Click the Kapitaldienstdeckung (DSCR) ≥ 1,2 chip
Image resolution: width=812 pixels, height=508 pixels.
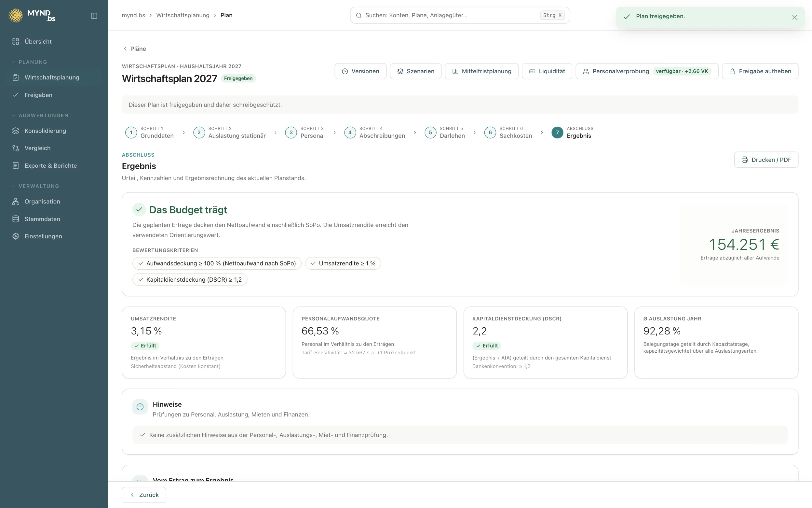coord(190,279)
